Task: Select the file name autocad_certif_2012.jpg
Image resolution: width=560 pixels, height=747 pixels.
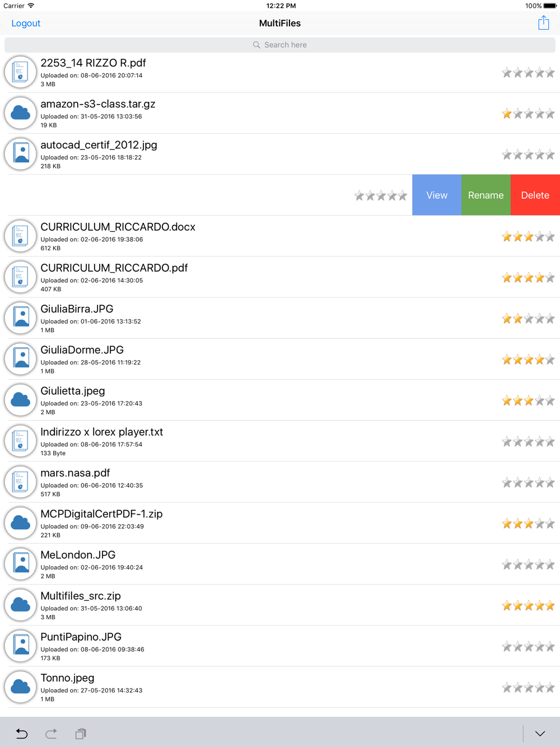Action: [x=99, y=145]
